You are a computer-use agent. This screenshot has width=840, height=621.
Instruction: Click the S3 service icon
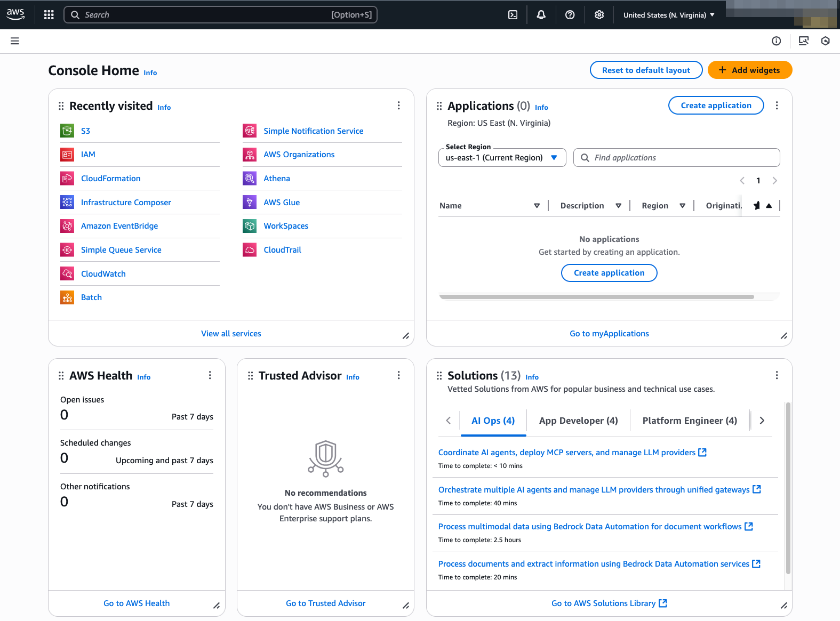(67, 131)
